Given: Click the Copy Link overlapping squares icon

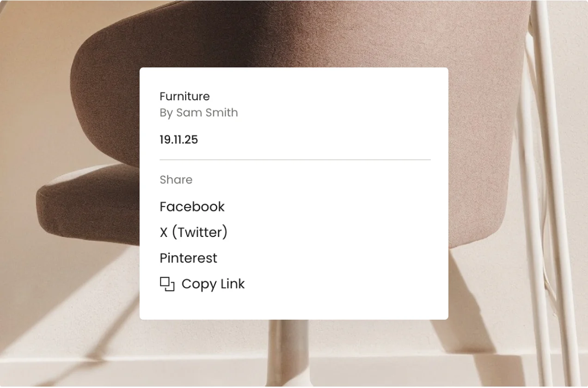Looking at the screenshot, I should (167, 284).
